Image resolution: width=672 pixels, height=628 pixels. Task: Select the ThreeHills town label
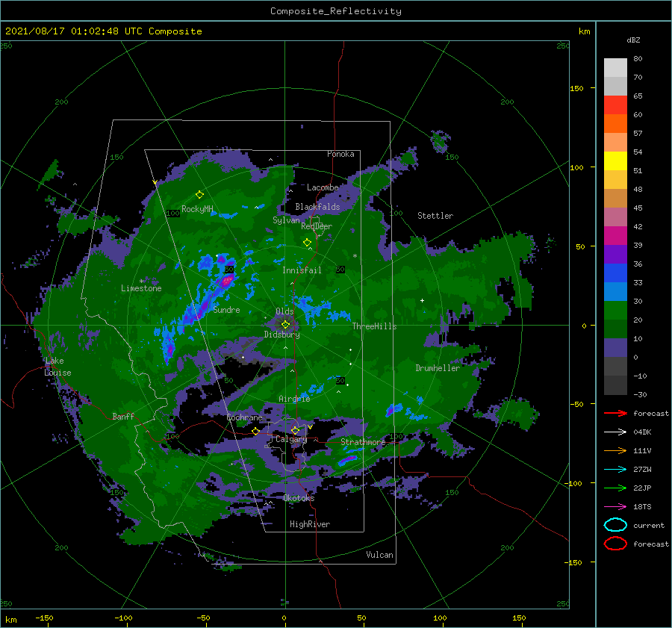click(374, 326)
